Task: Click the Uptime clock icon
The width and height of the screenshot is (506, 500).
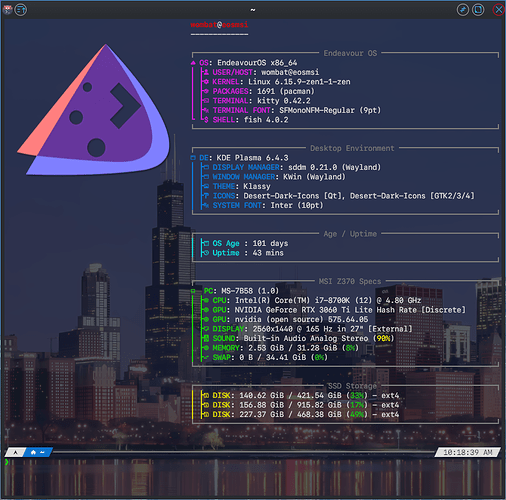Action: (x=206, y=253)
